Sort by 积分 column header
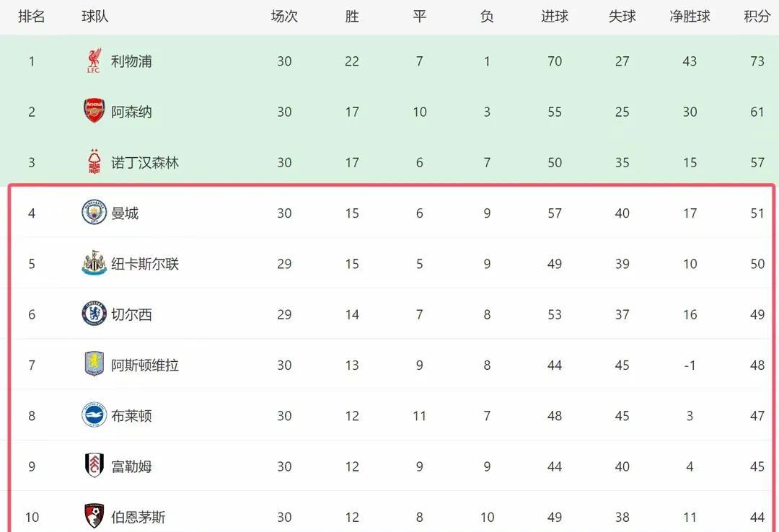 [757, 17]
